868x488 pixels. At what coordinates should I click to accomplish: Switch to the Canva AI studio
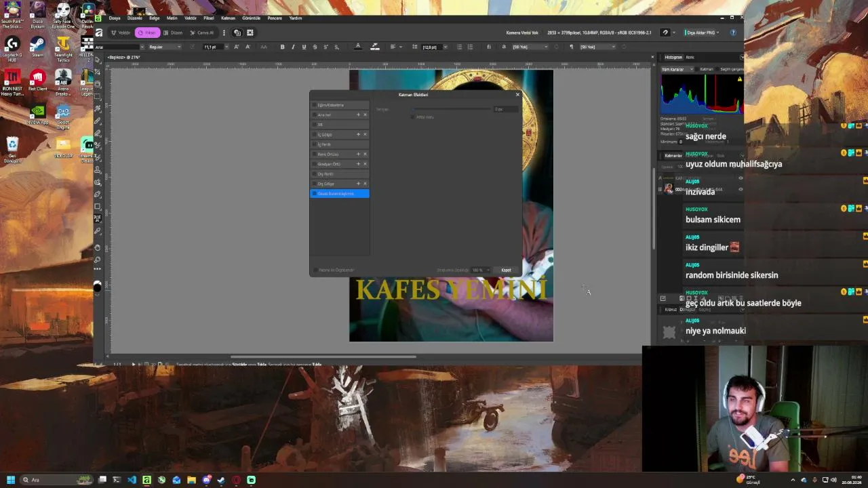pyautogui.click(x=202, y=33)
